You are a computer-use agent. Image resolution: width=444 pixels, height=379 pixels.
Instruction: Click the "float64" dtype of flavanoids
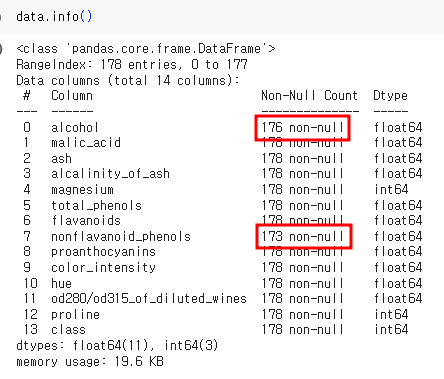click(x=398, y=221)
